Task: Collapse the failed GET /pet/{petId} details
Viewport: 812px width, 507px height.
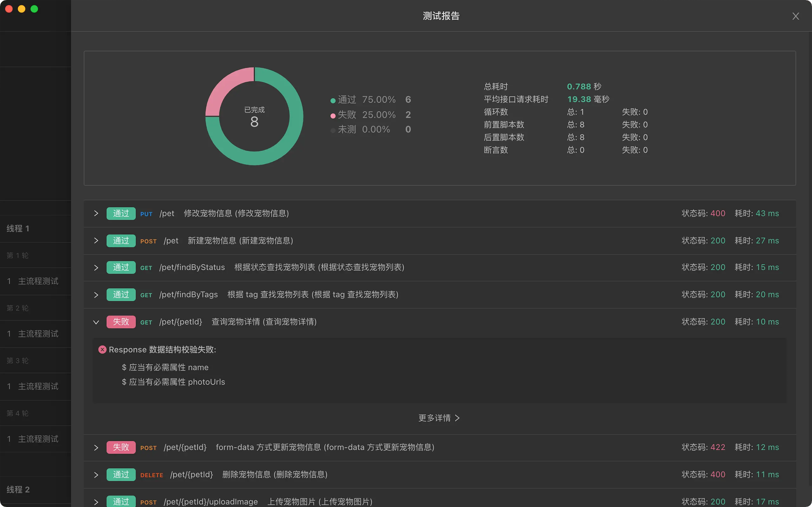Action: [x=96, y=322]
